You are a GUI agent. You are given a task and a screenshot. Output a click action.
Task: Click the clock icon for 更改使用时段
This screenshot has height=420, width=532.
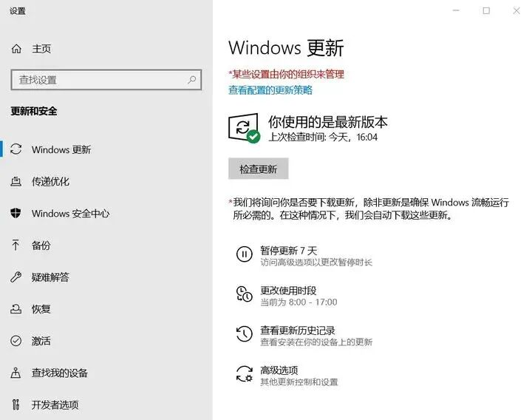pyautogui.click(x=245, y=294)
